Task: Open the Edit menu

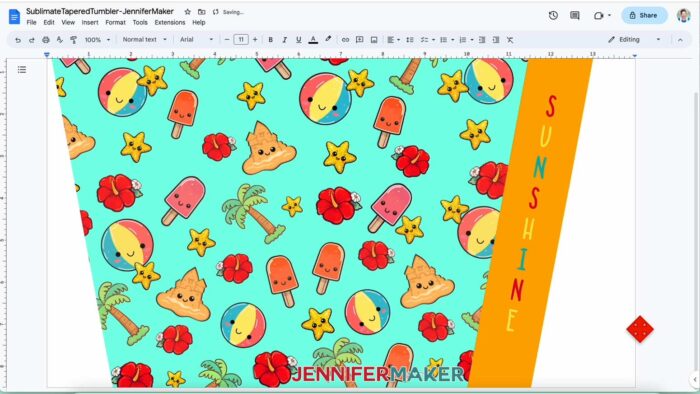Action: coord(49,22)
